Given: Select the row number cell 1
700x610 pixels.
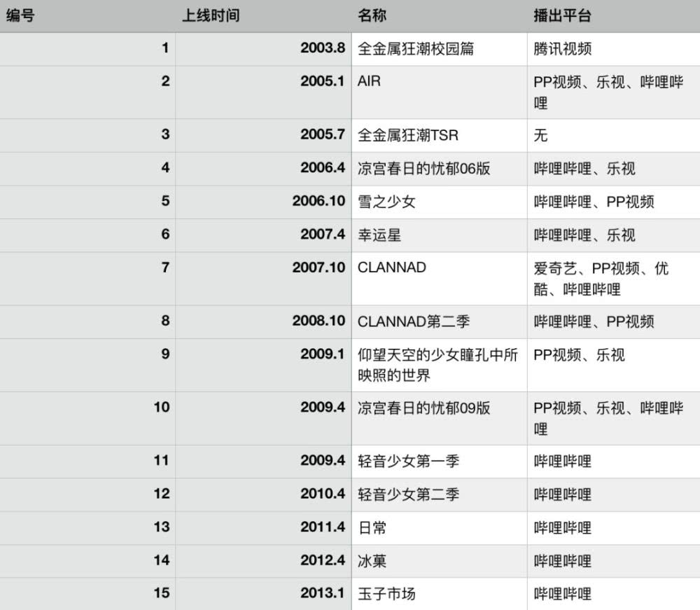Looking at the screenshot, I should (87, 49).
